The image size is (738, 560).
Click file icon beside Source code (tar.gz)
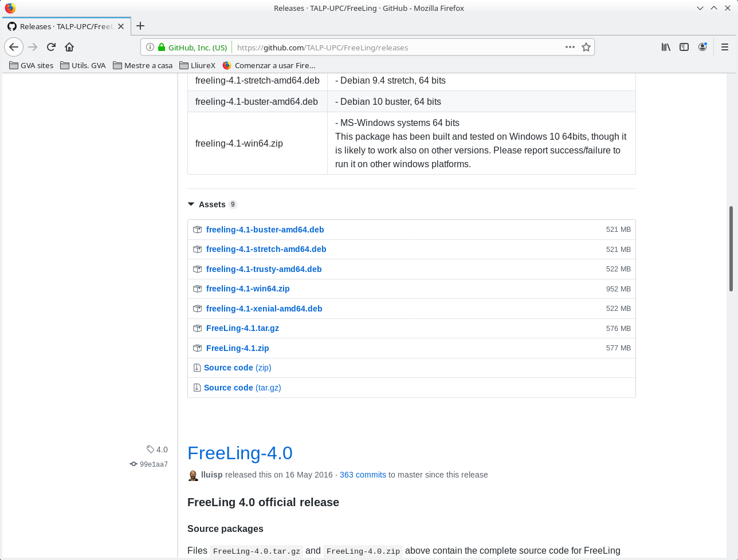[x=197, y=388]
